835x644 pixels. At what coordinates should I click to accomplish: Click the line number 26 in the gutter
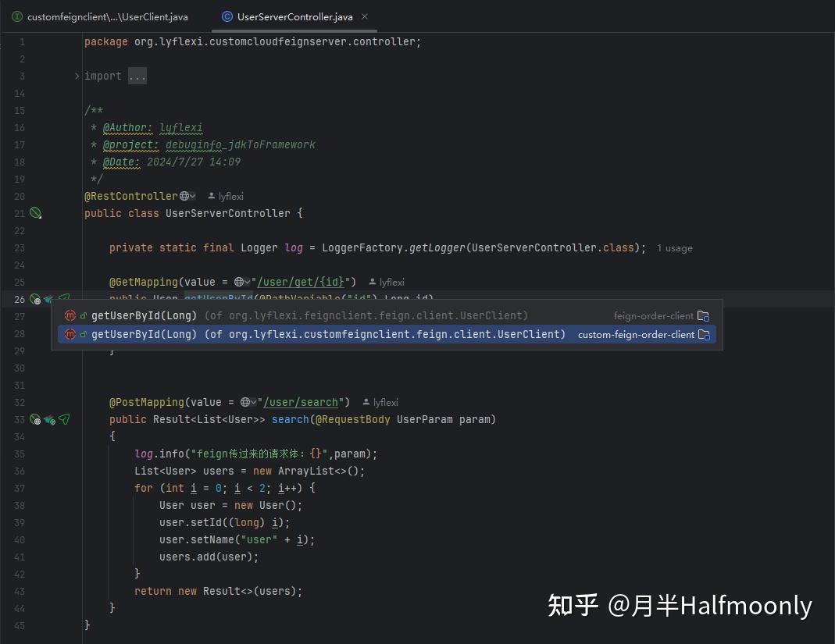tap(20, 299)
